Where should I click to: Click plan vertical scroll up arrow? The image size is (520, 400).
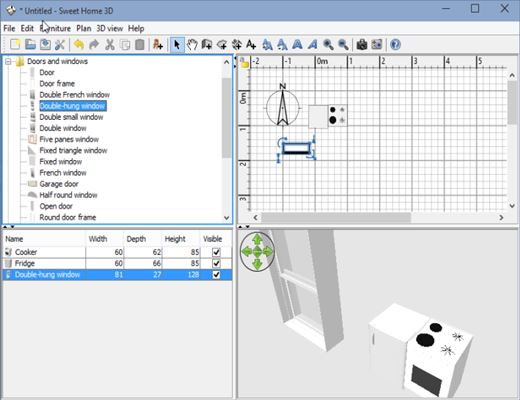pos(512,75)
